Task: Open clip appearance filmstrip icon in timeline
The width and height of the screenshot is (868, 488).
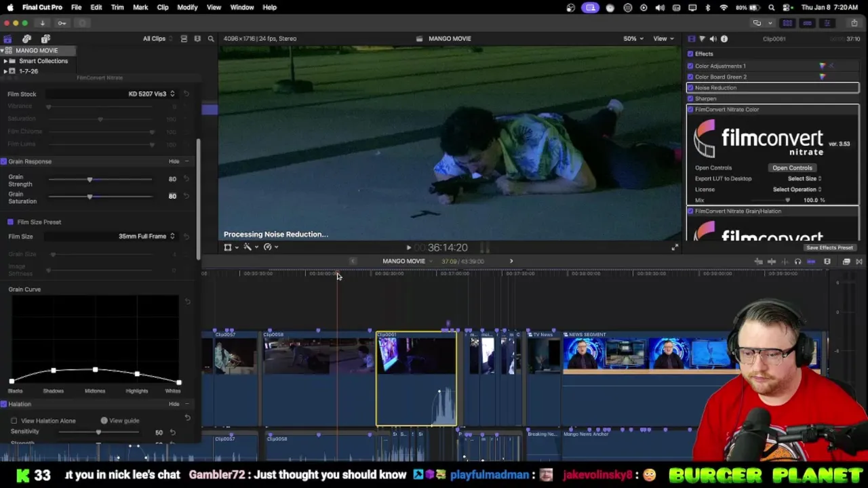Action: [x=827, y=262]
